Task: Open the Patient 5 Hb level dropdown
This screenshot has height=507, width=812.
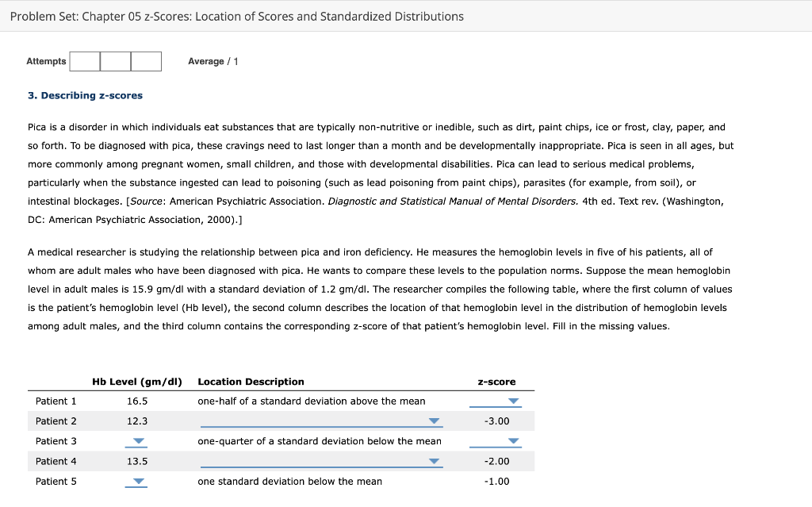Action: [x=136, y=481]
